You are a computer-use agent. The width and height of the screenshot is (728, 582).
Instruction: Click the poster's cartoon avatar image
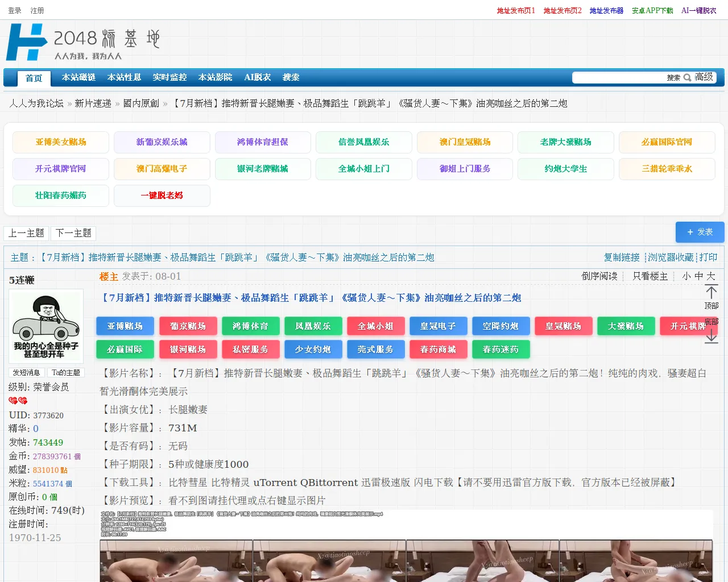[46, 326]
